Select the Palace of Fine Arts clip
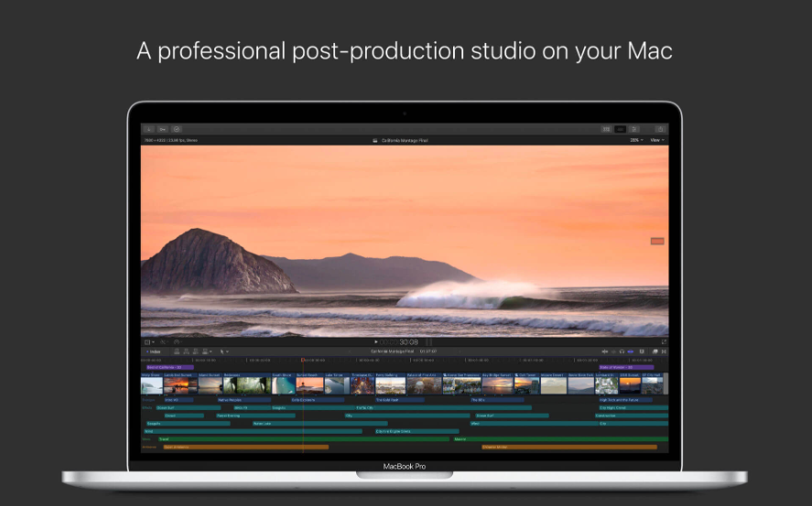812x506 pixels. pyautogui.click(x=424, y=385)
